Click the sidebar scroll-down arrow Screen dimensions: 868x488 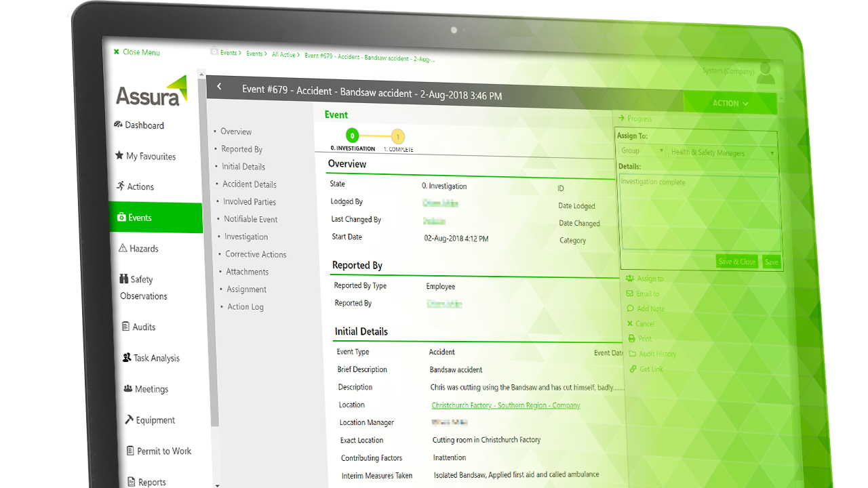217,485
